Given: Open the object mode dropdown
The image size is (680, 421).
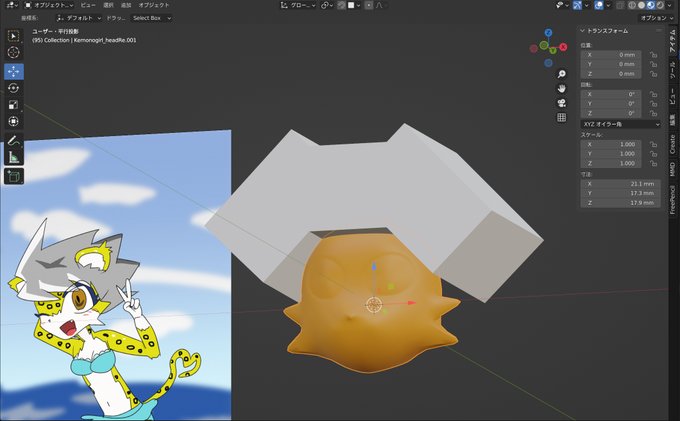Looking at the screenshot, I should pyautogui.click(x=49, y=5).
